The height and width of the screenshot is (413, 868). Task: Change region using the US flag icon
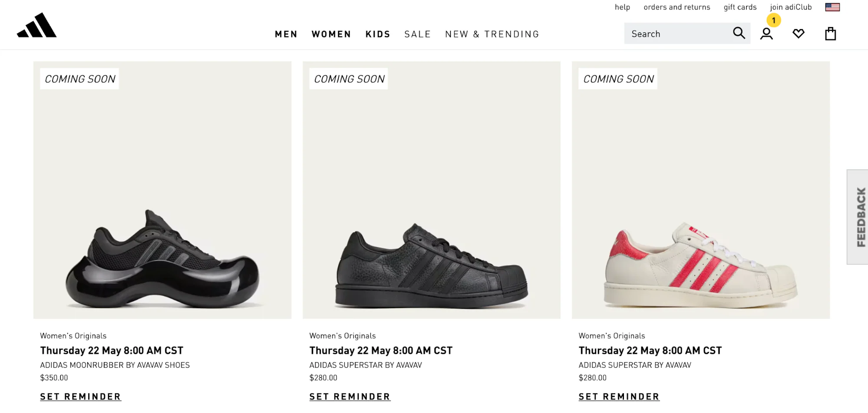(x=832, y=7)
